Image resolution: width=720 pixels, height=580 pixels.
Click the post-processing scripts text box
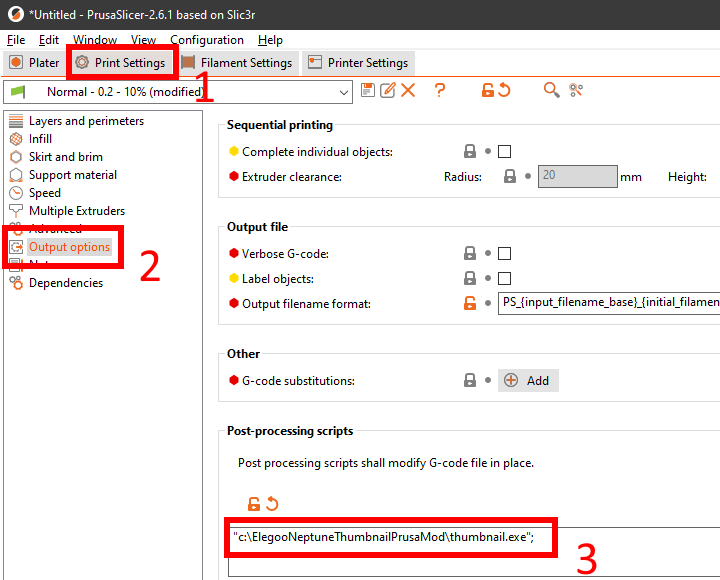pyautogui.click(x=474, y=552)
